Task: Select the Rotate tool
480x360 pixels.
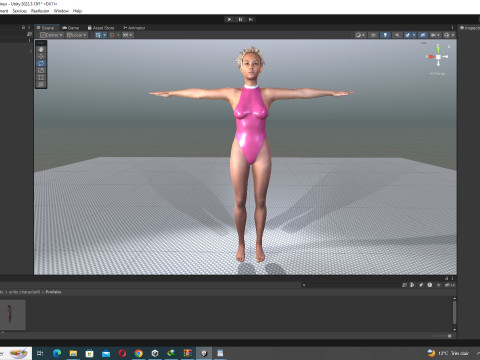Action: coord(41,63)
